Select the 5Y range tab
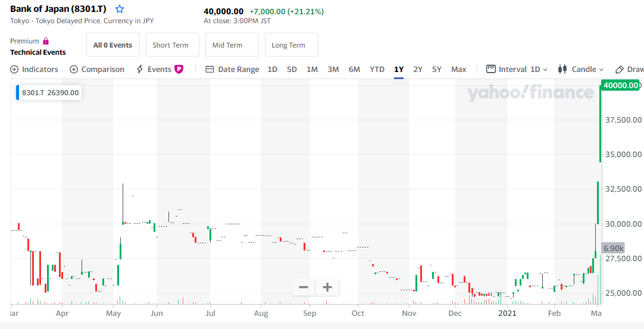The image size is (644, 329). coord(437,70)
